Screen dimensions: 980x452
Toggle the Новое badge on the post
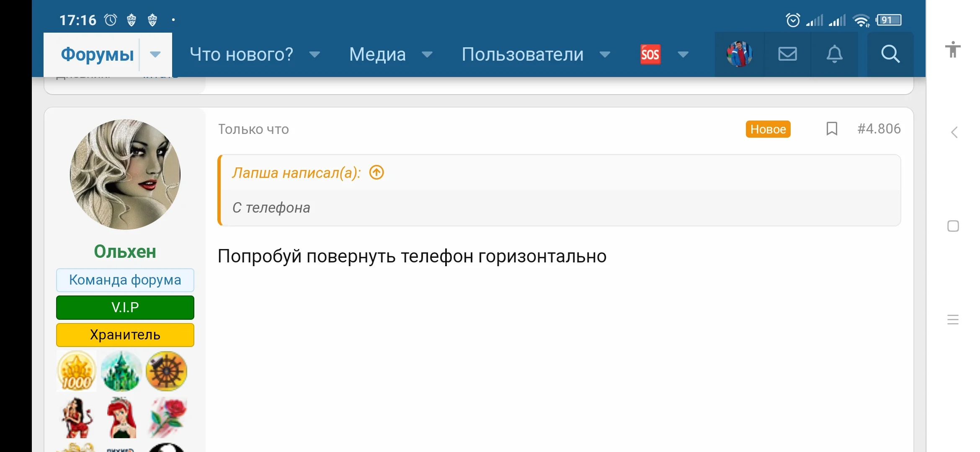point(768,129)
